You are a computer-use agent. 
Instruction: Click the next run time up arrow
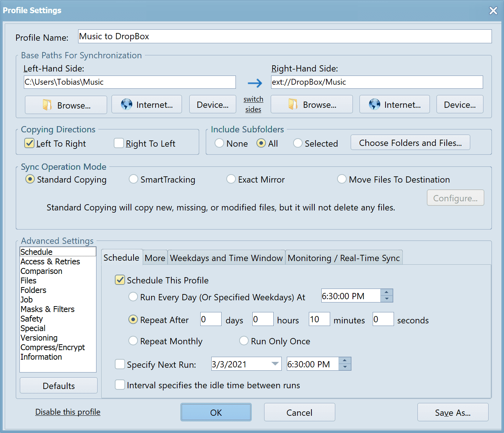point(345,361)
